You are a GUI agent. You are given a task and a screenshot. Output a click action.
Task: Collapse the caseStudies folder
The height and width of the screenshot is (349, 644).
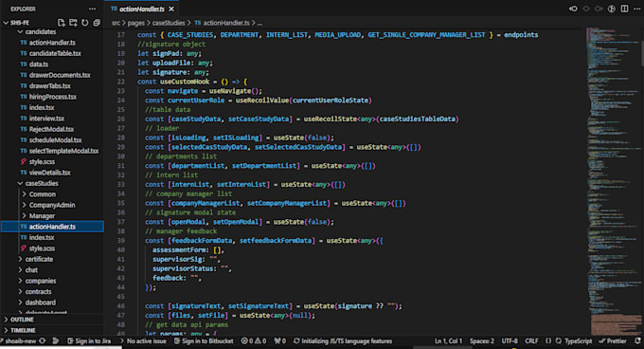20,183
